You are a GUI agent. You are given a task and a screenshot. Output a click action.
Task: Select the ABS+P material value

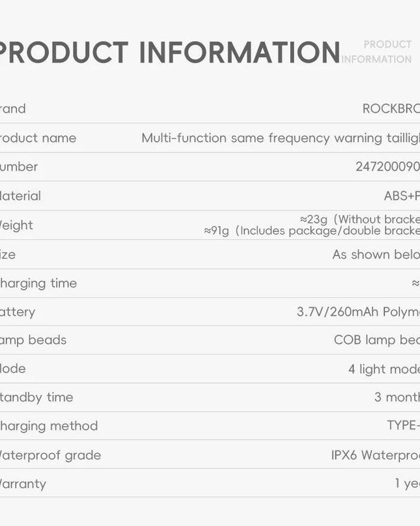pos(402,196)
